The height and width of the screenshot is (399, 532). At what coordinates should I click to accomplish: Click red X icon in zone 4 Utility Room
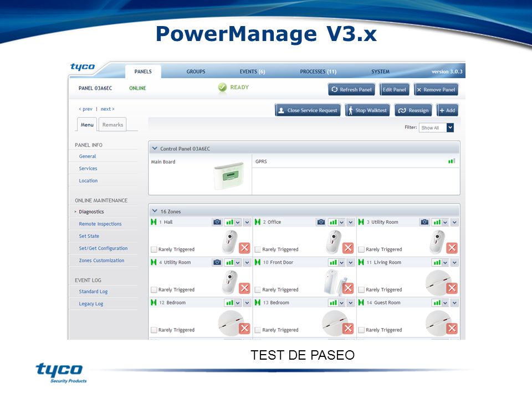(x=244, y=288)
